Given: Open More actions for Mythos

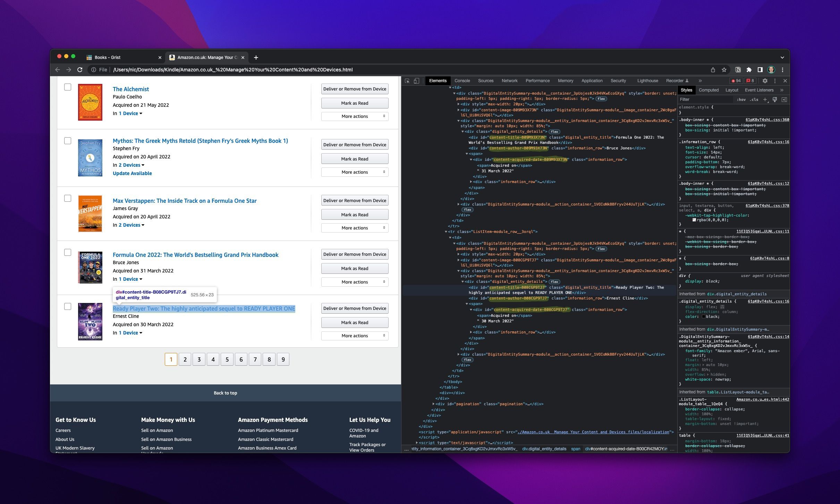Looking at the screenshot, I should (x=355, y=172).
